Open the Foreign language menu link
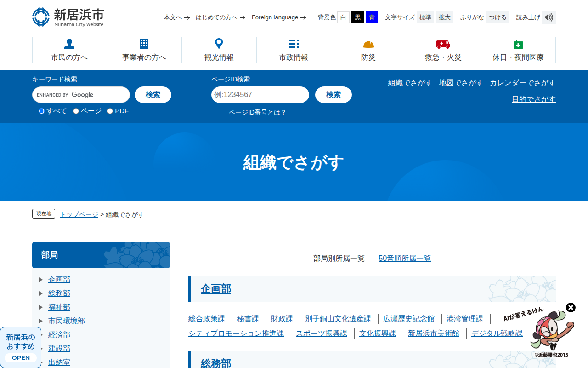The height and width of the screenshot is (368, 588). click(275, 17)
